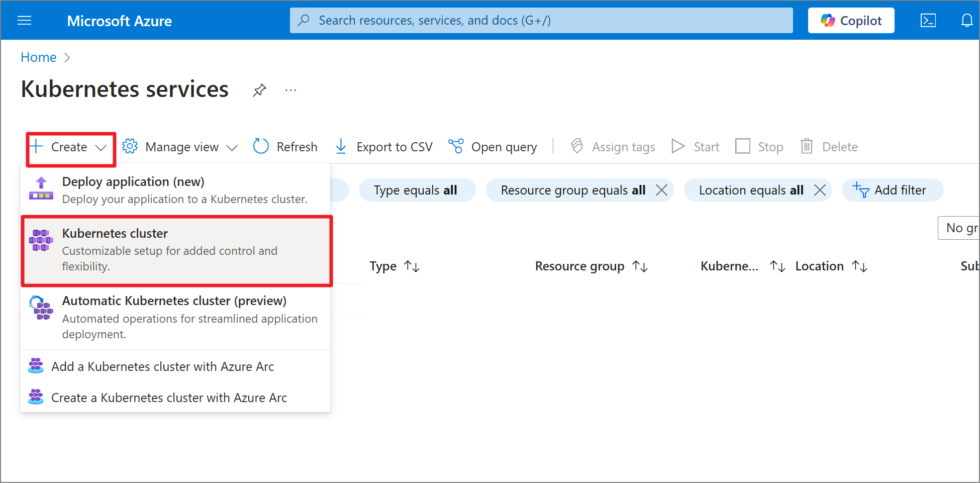
Task: Sort by Kubernetes version column
Action: (743, 266)
